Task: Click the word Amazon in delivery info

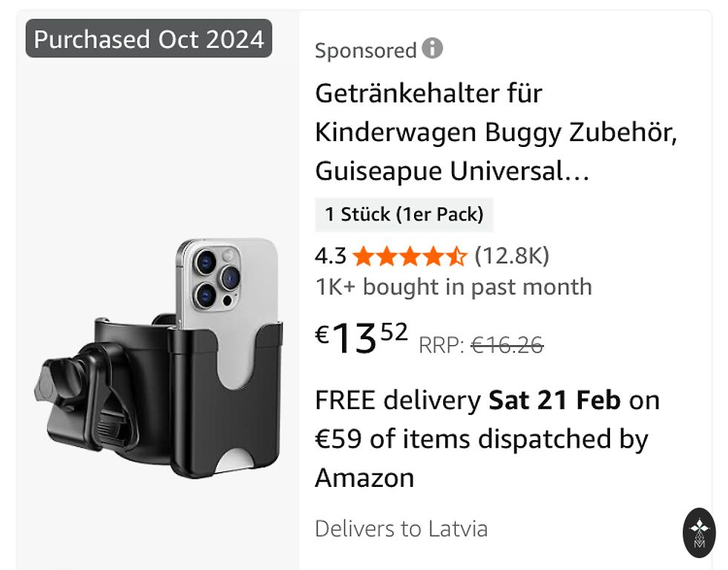Action: pos(364,477)
